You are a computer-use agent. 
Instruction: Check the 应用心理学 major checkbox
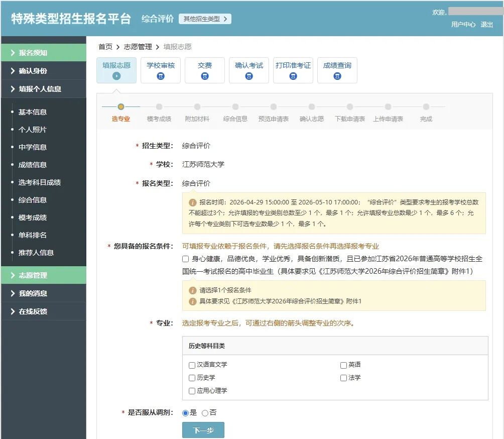coord(192,391)
